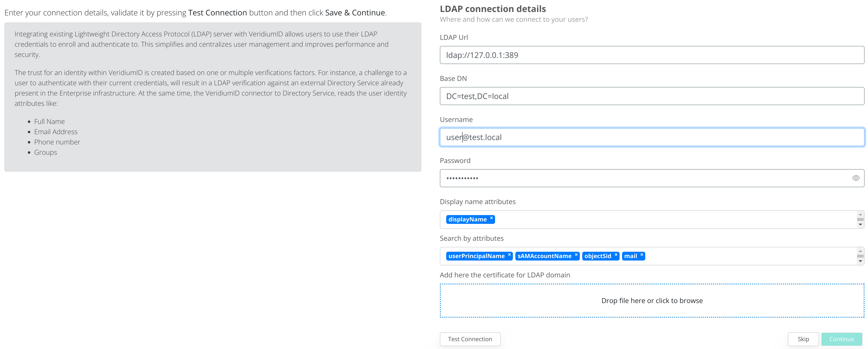The height and width of the screenshot is (349, 868).
Task: Remove the displayName tag
Action: [x=491, y=218]
